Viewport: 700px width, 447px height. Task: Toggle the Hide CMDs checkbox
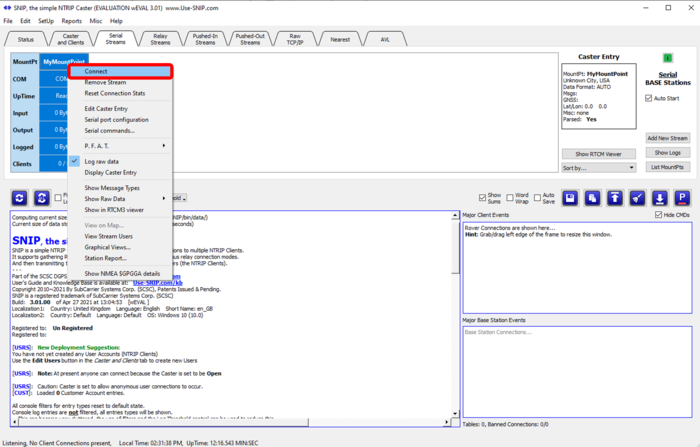coord(658,215)
